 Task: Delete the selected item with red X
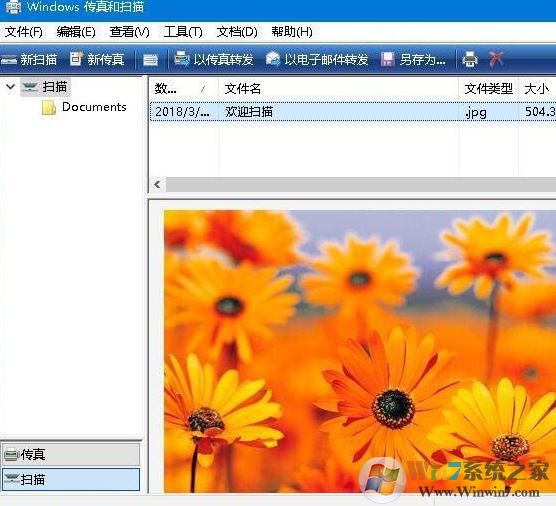(x=496, y=59)
